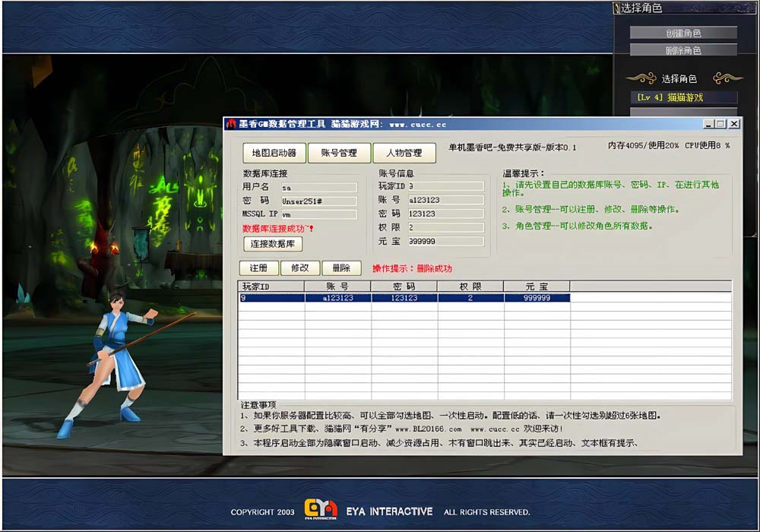760x532 pixels.
Task: Select the player ID cell 9
Action: 271,297
